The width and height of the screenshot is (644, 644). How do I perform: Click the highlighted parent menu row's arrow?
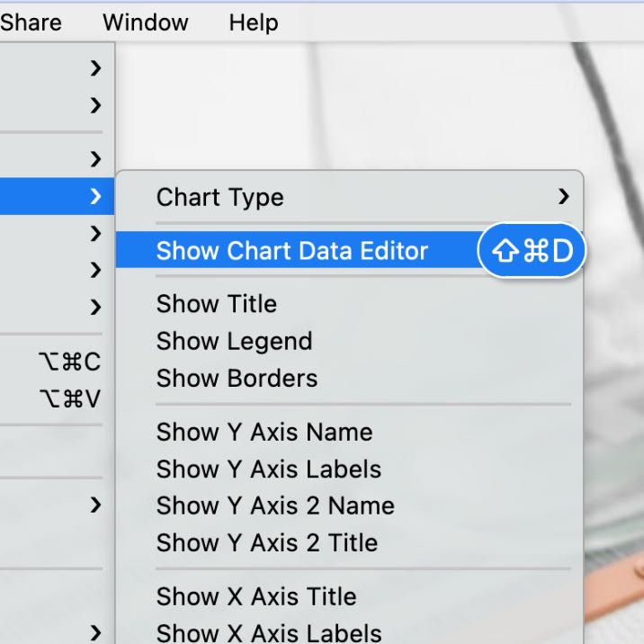coord(95,196)
